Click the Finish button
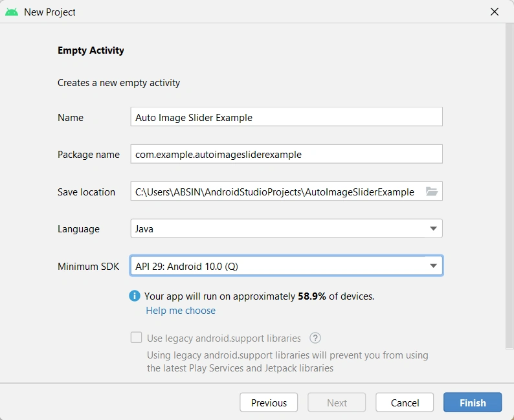Viewport: 514px width, 420px height. (x=473, y=403)
